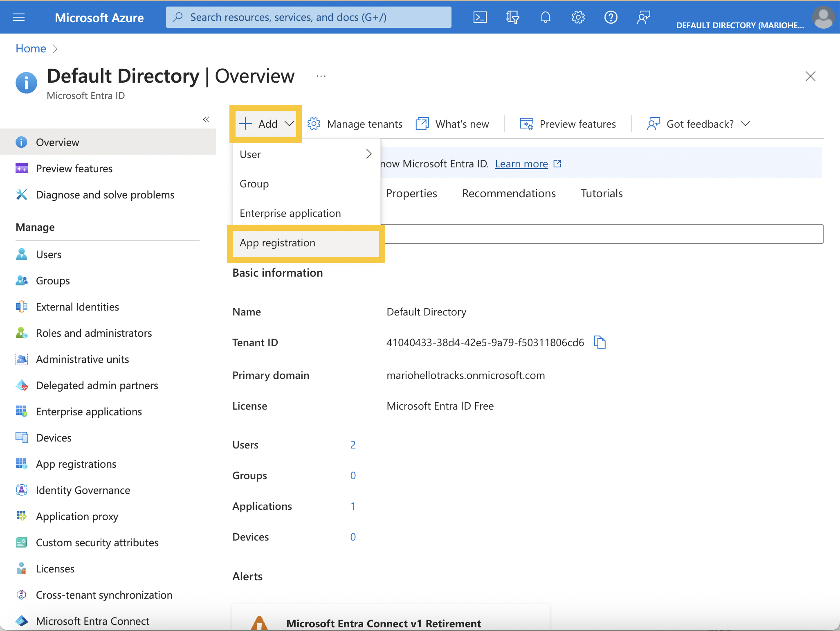The height and width of the screenshot is (631, 840).
Task: Click the Enterprise applications sidebar icon
Action: point(22,411)
